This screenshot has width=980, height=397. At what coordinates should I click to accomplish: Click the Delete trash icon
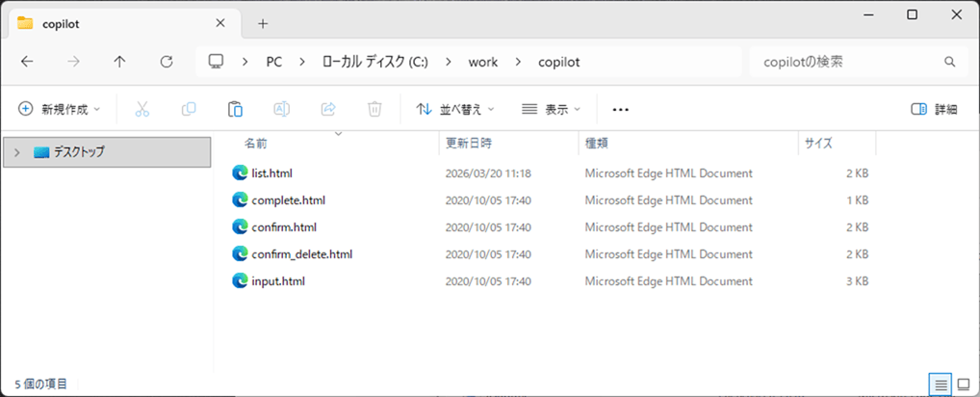(374, 110)
